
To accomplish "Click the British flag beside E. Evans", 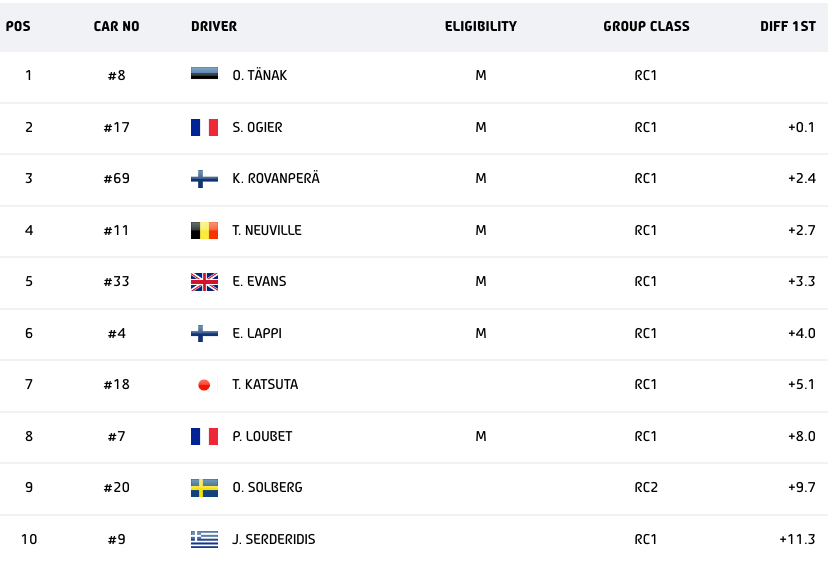I will pyautogui.click(x=204, y=282).
